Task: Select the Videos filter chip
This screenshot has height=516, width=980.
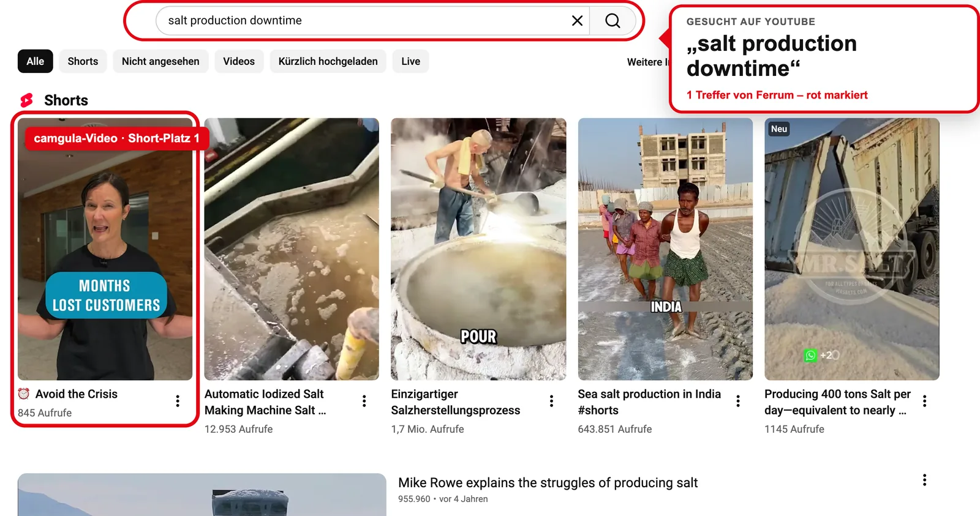Action: (239, 61)
